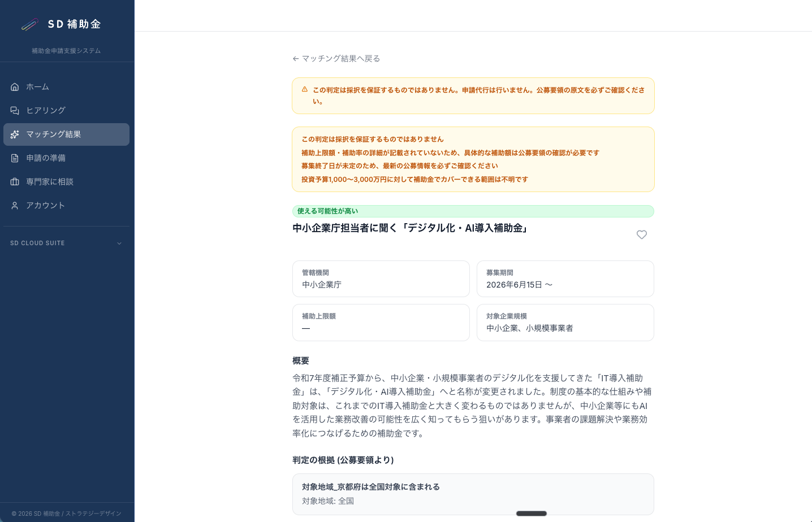Click the SD CLOUD SUITE label

coord(37,243)
